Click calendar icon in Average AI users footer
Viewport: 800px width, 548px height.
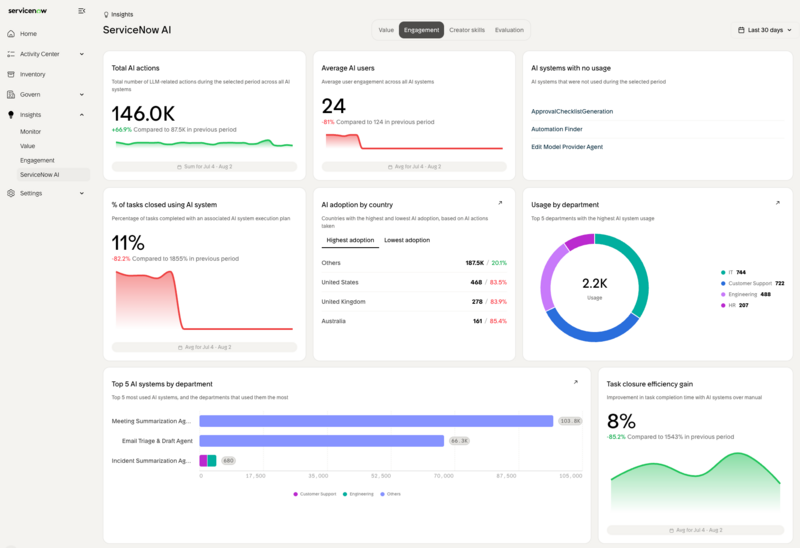(390, 167)
